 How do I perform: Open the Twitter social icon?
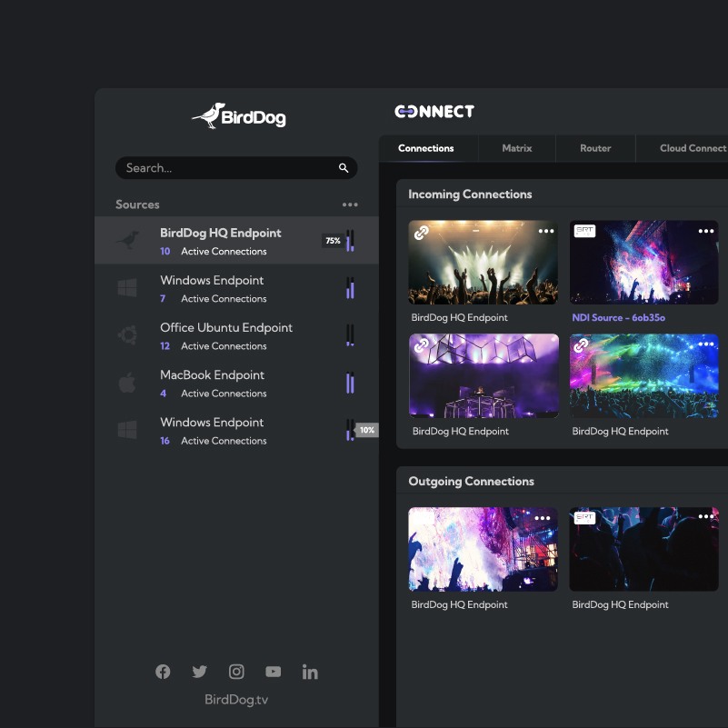pos(199,672)
